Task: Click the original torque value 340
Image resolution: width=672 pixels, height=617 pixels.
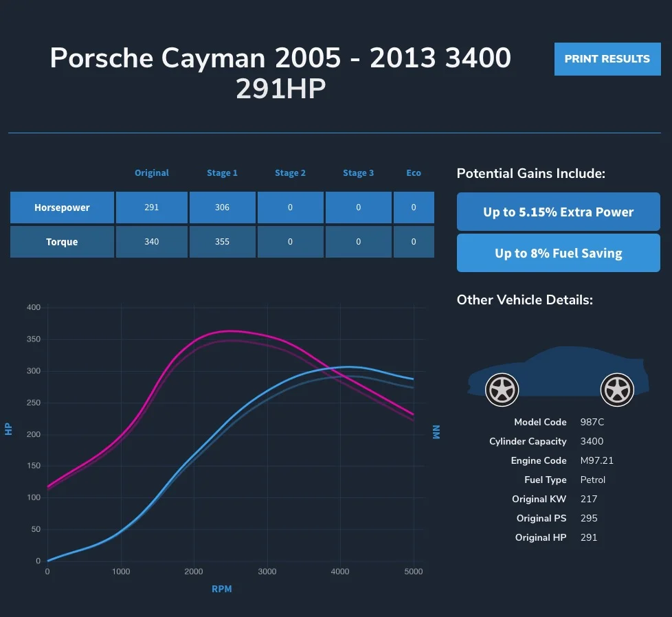Action: tap(152, 242)
